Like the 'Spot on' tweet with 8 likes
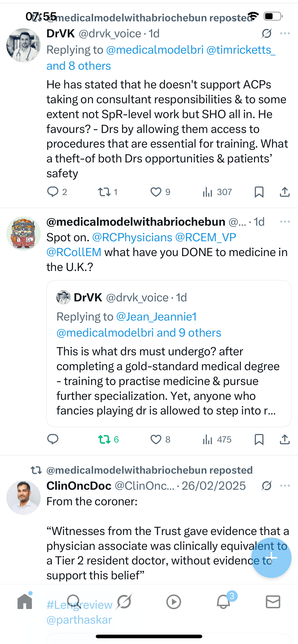 coord(156,439)
